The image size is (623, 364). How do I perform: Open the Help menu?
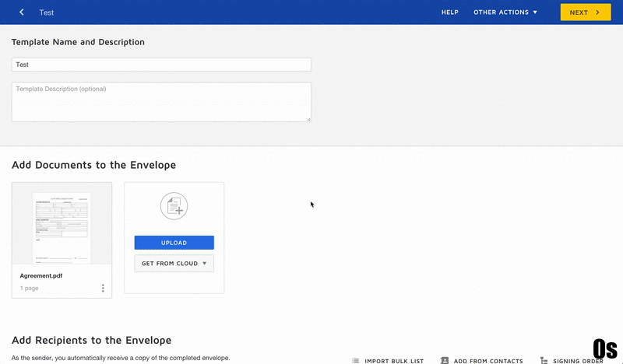[449, 12]
